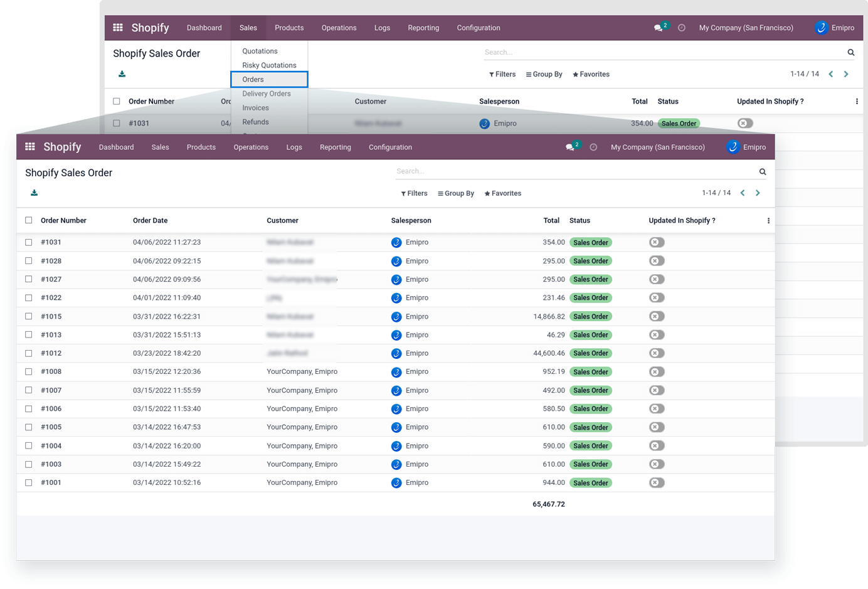This screenshot has height=589, width=868.
Task: Open Filters dropdown in back window
Action: click(502, 75)
